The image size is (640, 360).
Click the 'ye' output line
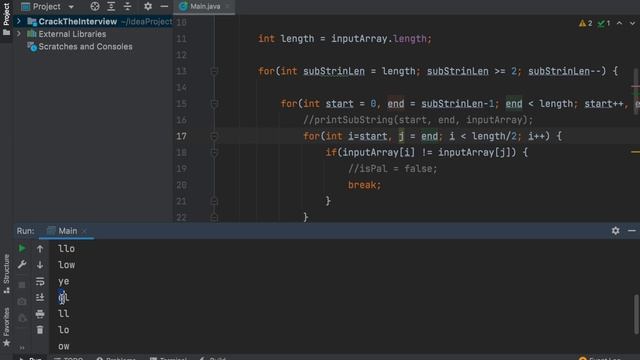click(63, 281)
